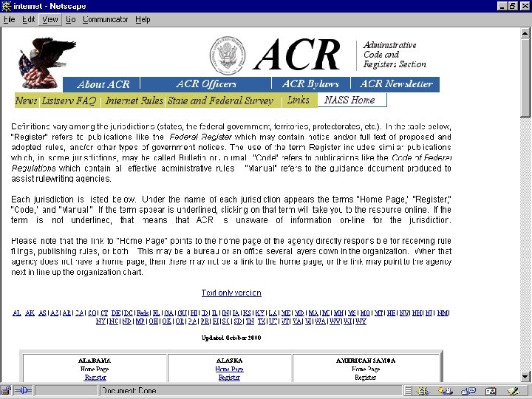
Task: Click the scrollbar up arrow
Action: coord(525,33)
